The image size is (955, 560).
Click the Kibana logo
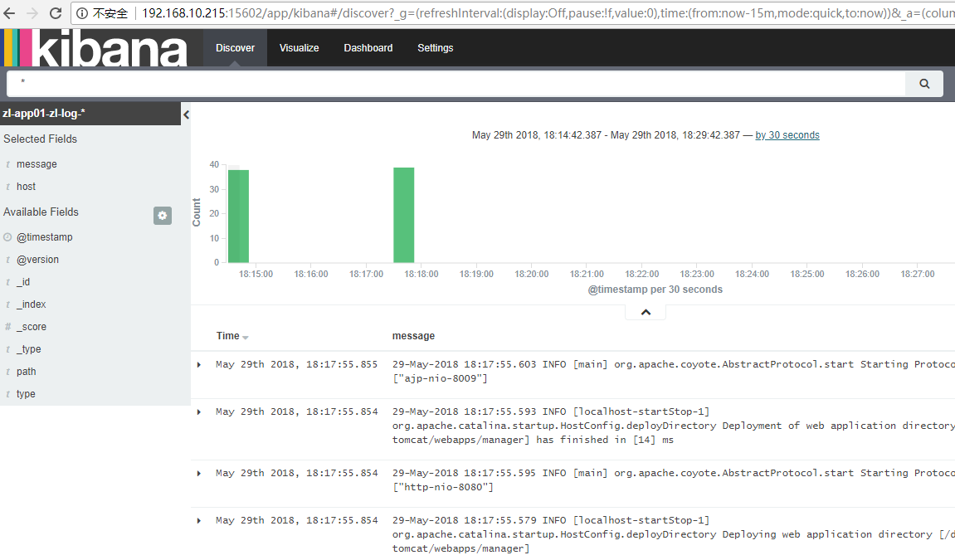click(95, 47)
